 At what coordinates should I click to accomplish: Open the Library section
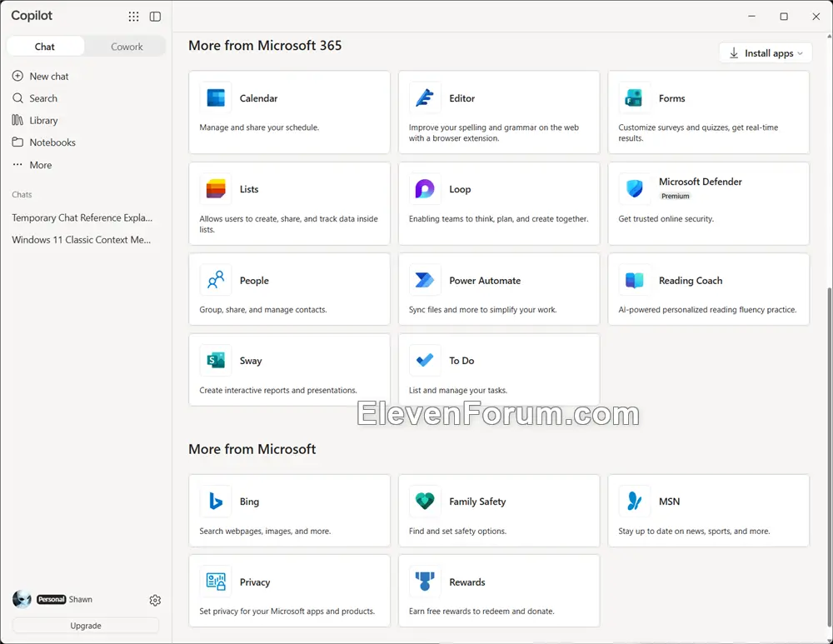coord(43,120)
